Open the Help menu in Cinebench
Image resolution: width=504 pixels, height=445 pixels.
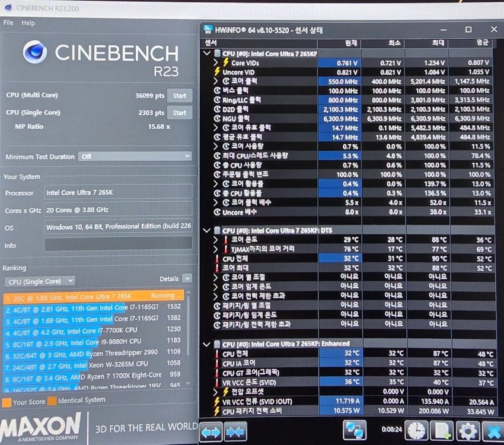(x=28, y=23)
